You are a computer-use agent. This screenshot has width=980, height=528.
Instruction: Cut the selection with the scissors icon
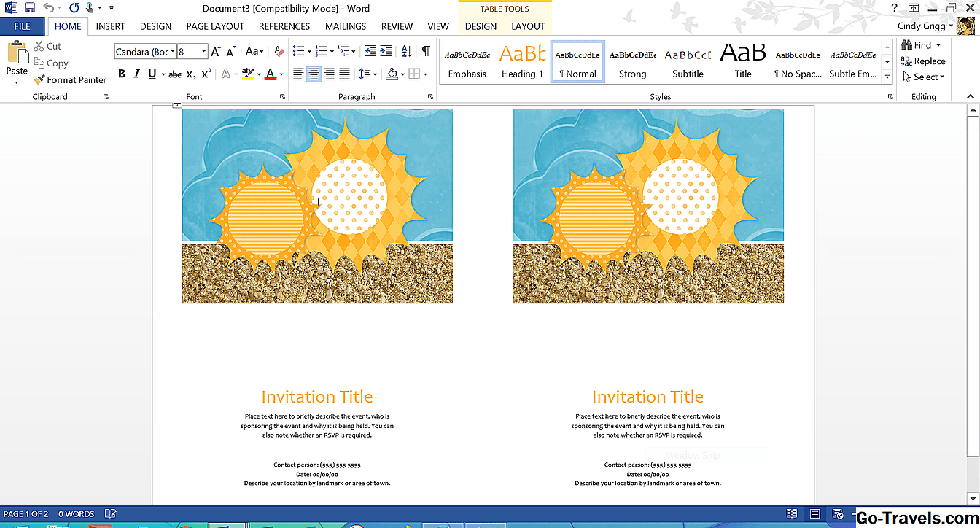39,46
